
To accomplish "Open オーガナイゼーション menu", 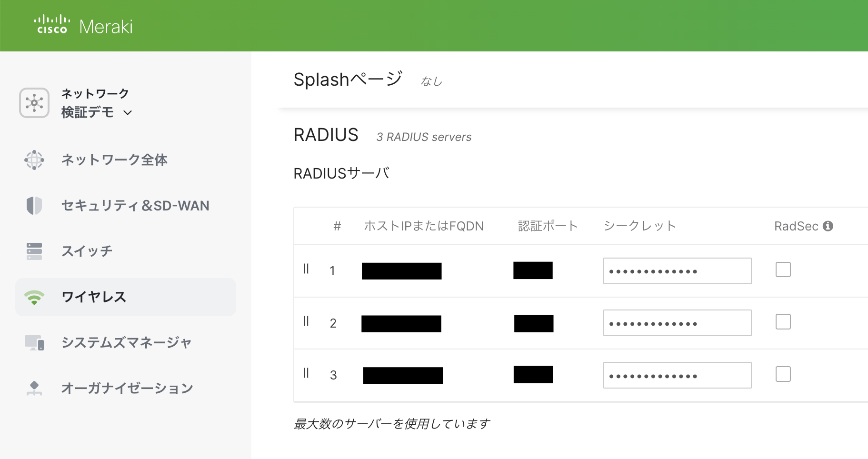I will (x=127, y=389).
